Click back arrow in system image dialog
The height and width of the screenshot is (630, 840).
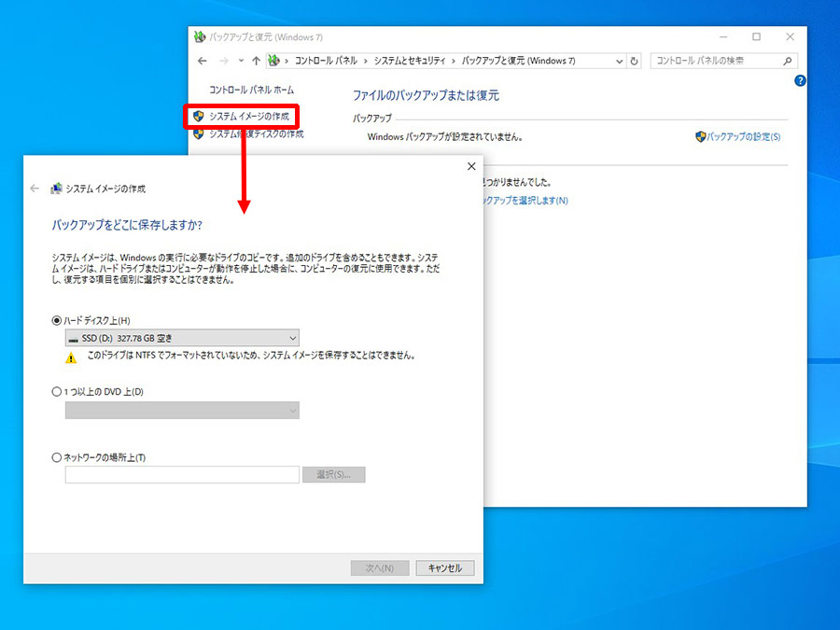tap(35, 189)
